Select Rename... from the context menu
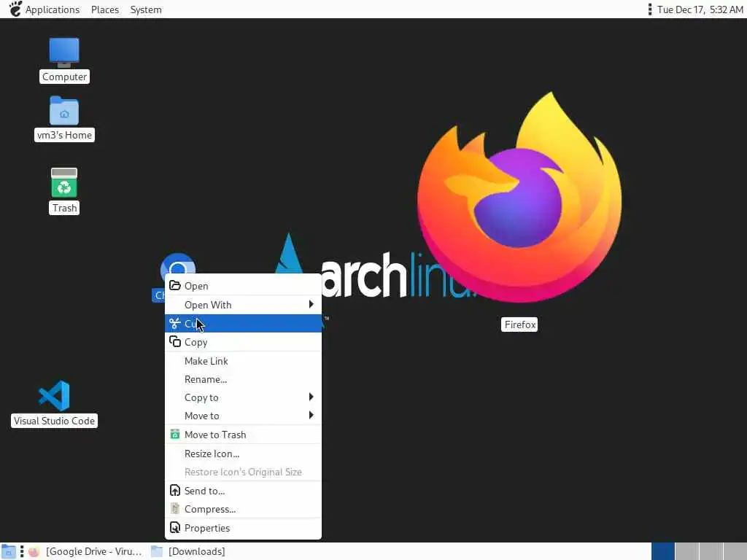The width and height of the screenshot is (747, 560). coord(243,379)
